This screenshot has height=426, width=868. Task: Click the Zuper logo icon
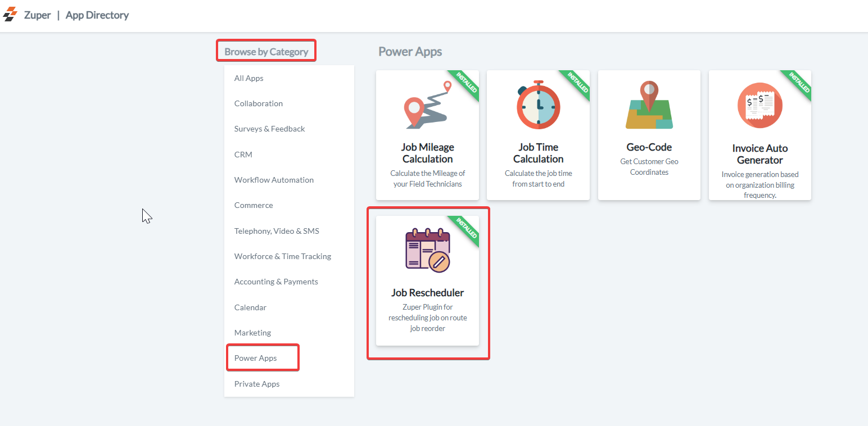10,15
